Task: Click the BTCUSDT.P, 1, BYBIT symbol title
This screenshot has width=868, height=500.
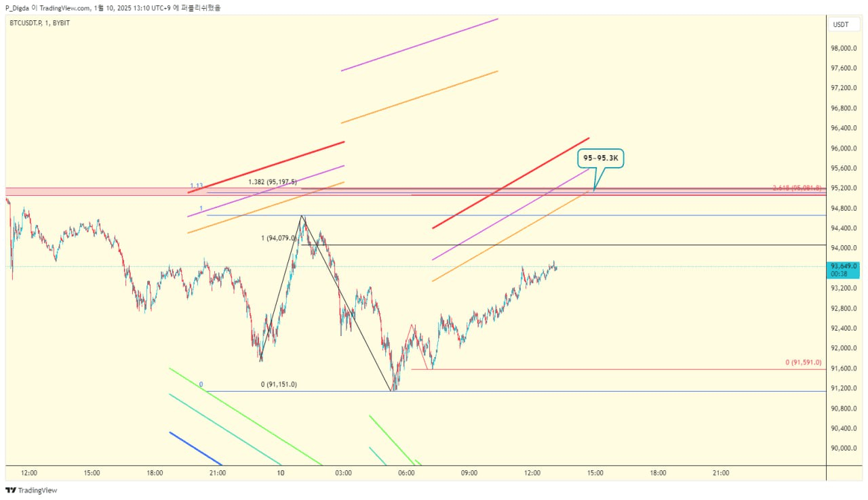Action: pyautogui.click(x=39, y=23)
